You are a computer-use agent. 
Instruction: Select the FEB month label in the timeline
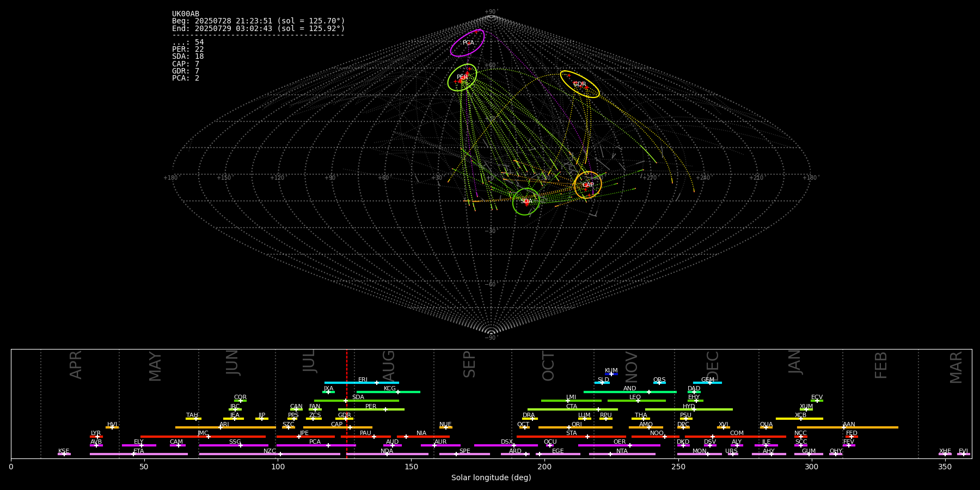click(x=881, y=365)
